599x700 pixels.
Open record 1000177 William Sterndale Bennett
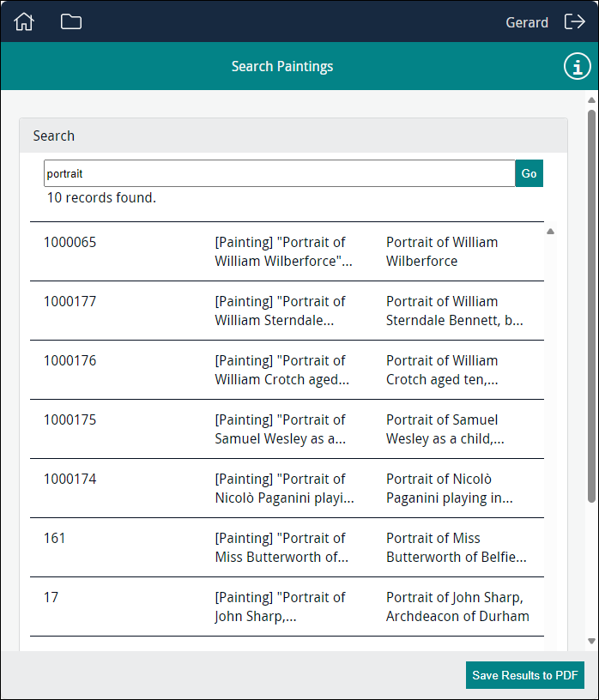(x=286, y=311)
